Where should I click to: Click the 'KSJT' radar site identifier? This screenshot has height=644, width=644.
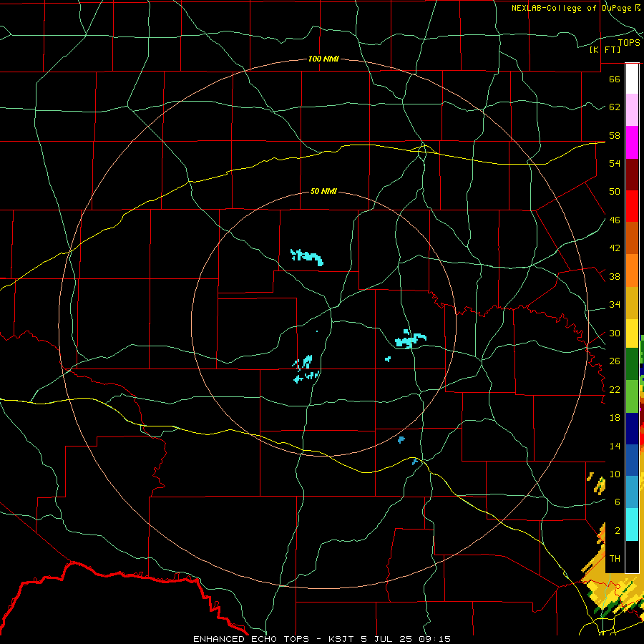(342, 639)
